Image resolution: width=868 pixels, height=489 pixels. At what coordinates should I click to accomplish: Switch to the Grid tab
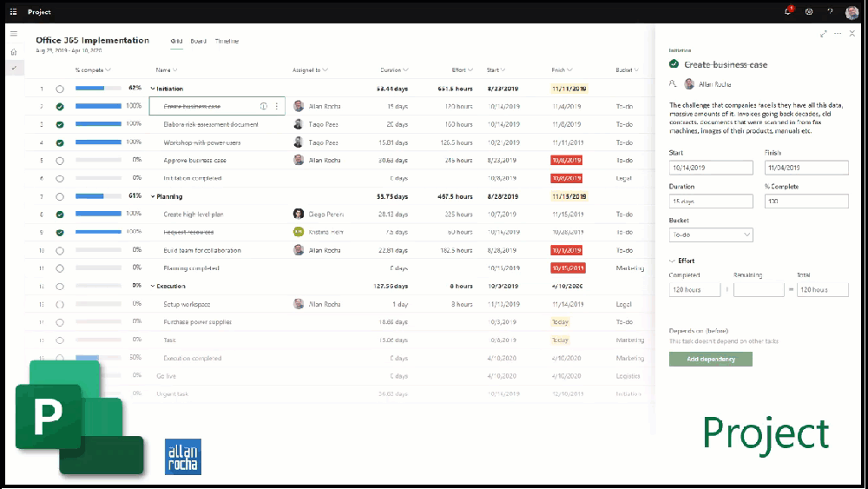coord(176,41)
